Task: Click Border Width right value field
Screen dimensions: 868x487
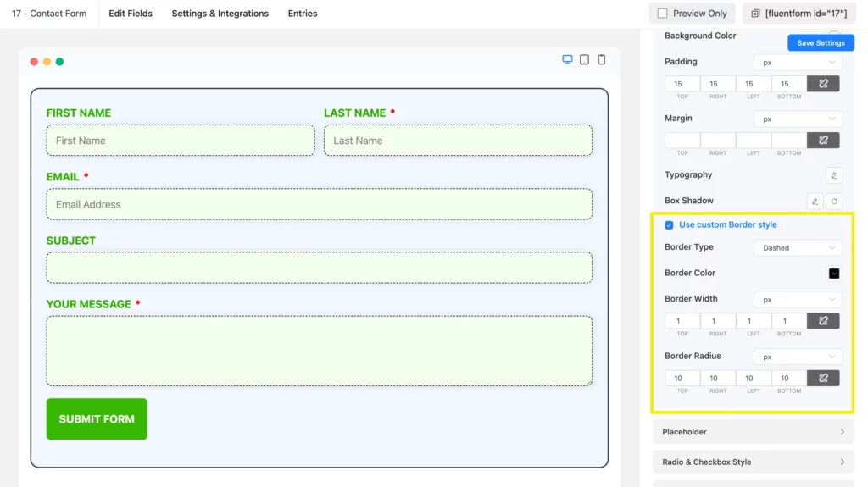Action: tap(718, 321)
